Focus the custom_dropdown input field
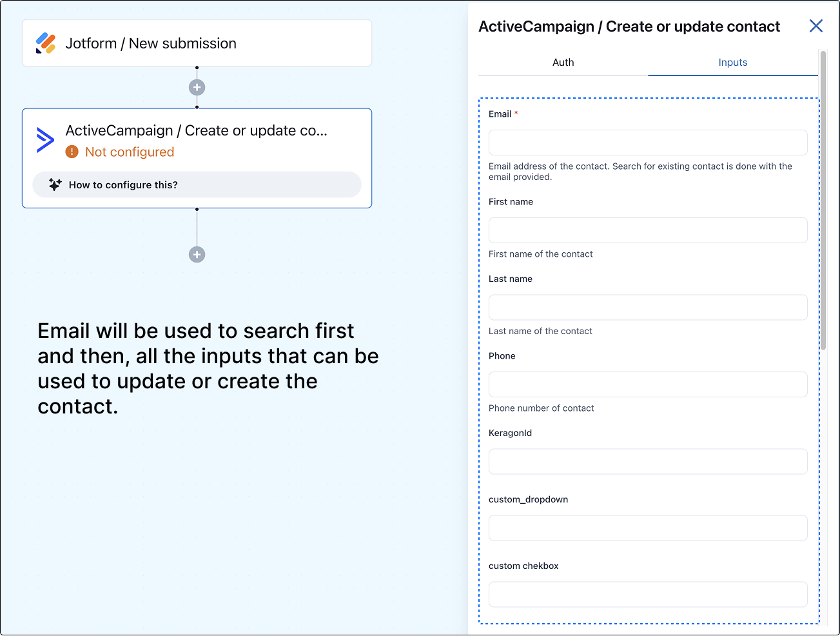 pyautogui.click(x=648, y=528)
